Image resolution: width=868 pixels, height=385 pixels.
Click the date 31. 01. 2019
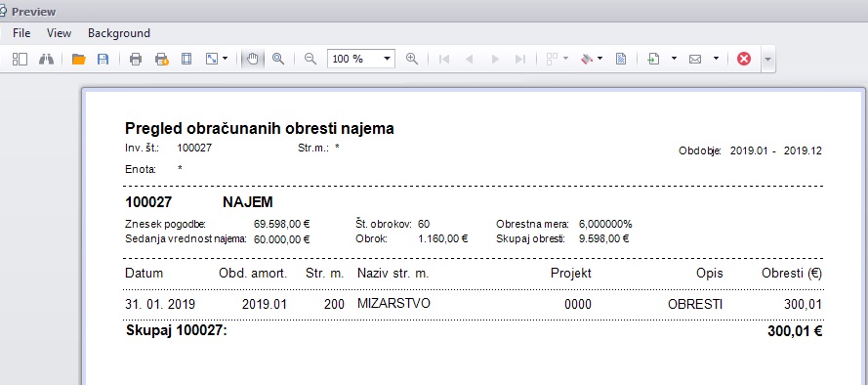point(160,304)
